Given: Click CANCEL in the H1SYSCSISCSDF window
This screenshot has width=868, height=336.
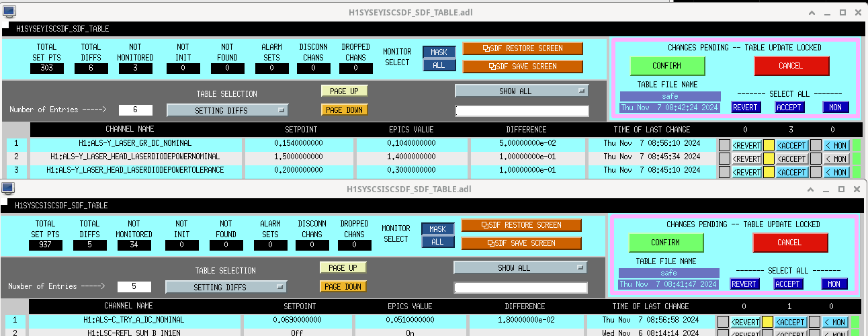Looking at the screenshot, I should 789,243.
